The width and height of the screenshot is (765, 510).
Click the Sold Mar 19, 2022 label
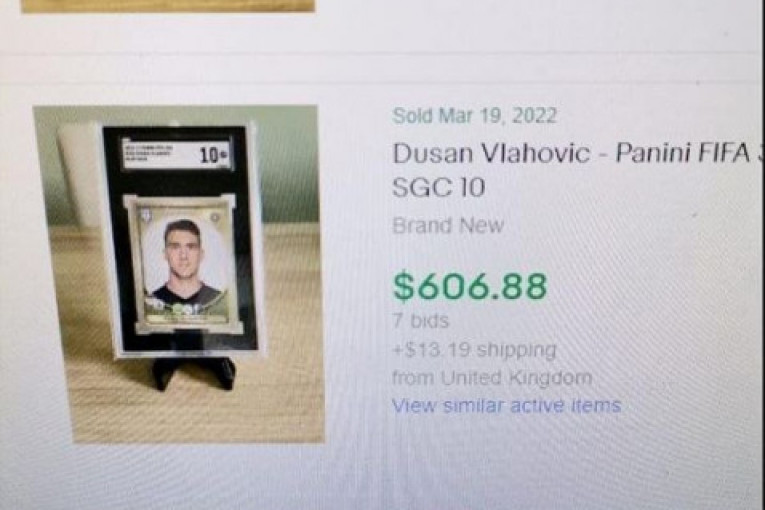[x=474, y=116]
